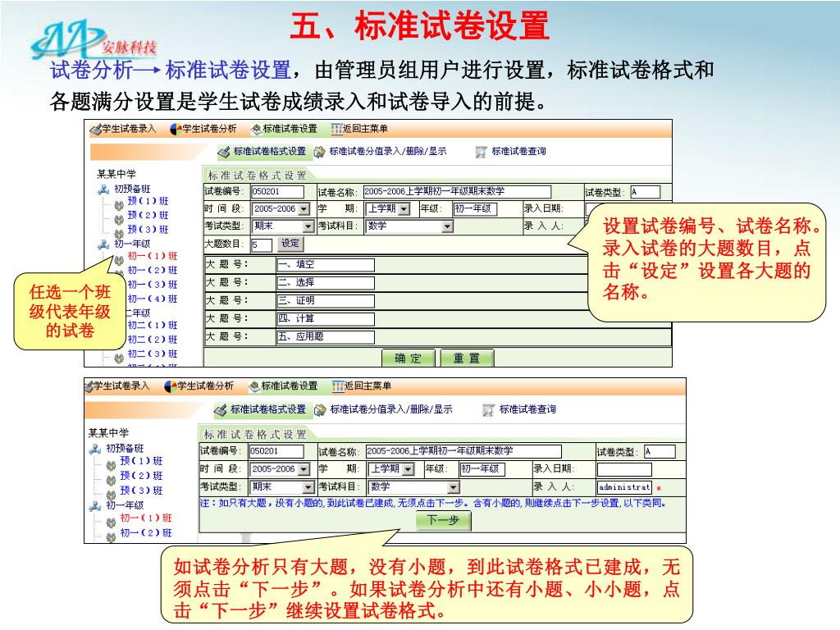Click the 初一年级 group icon in upper screenshot tree

coord(103,244)
